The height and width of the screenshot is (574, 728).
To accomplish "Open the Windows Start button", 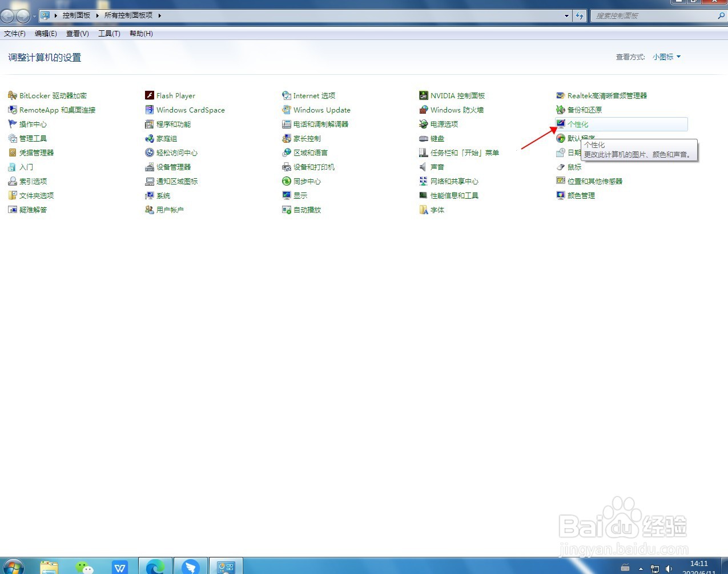I will click(x=13, y=568).
